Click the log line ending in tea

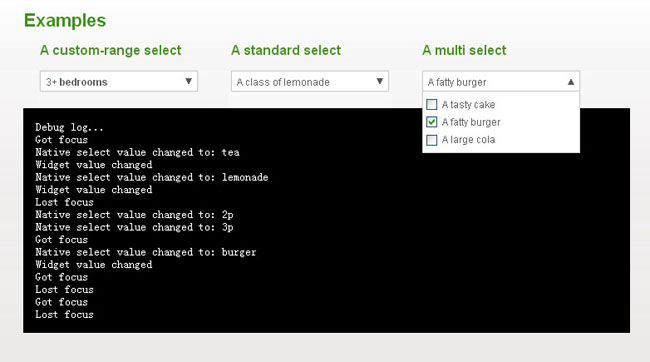137,152
